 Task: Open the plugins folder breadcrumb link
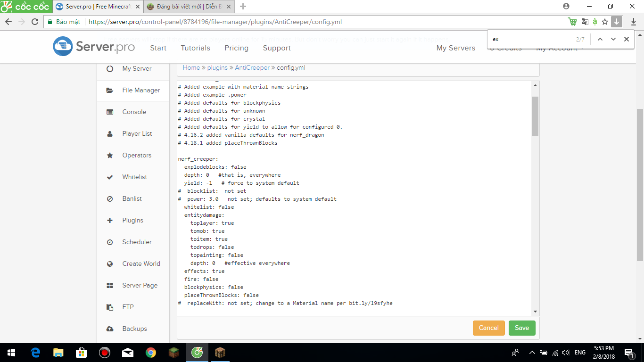(217, 67)
